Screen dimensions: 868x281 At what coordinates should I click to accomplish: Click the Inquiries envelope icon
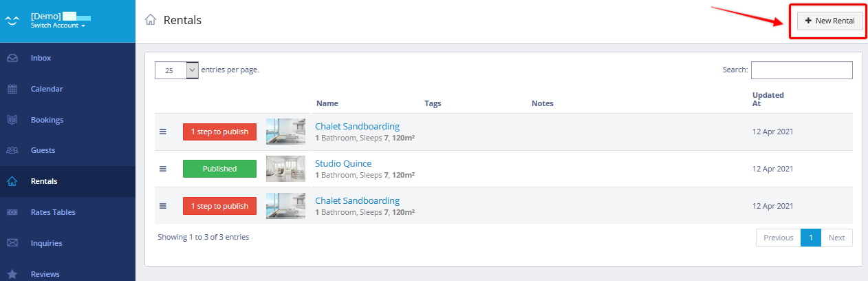coord(12,243)
